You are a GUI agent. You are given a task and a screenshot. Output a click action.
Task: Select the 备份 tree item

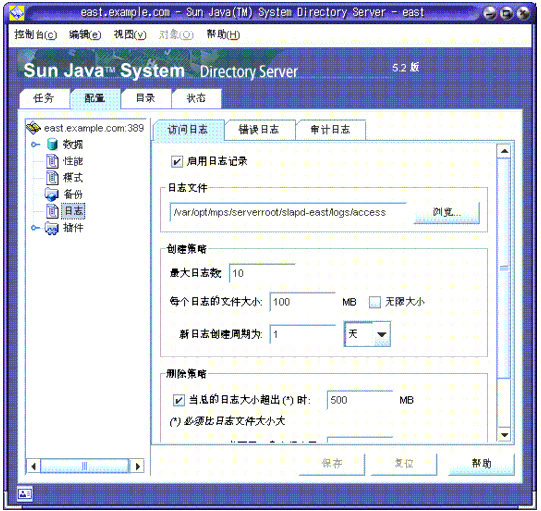(73, 194)
